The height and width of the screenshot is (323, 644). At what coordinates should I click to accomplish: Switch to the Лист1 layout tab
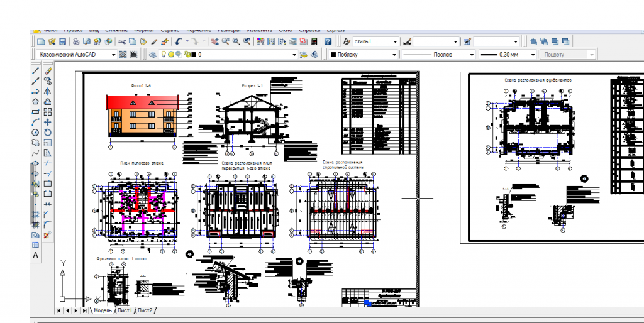(x=125, y=310)
